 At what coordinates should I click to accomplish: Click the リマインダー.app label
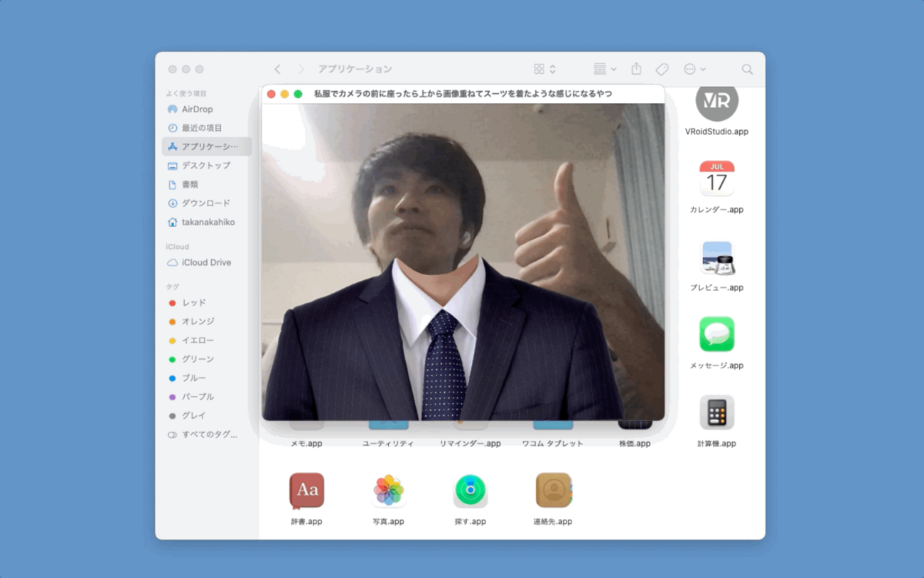tap(470, 444)
